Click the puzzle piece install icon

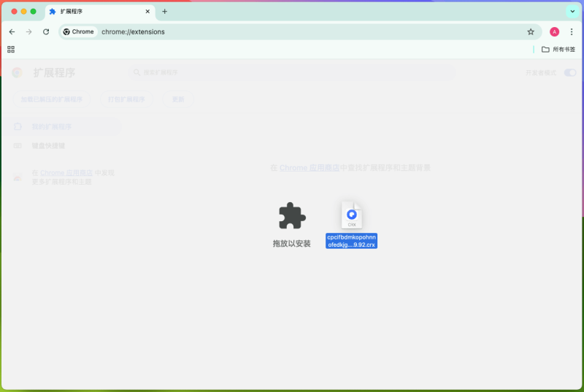point(292,215)
